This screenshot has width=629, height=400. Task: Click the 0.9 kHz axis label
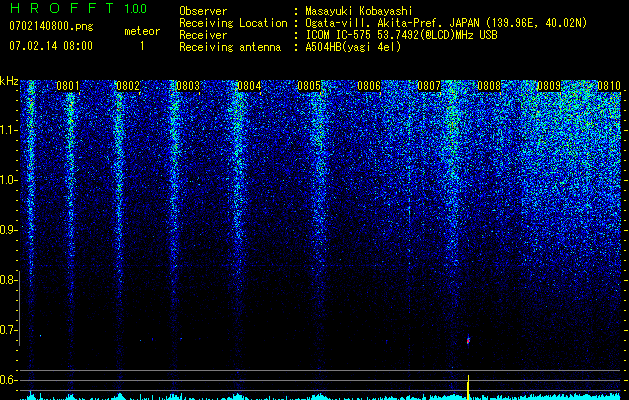[x=7, y=230]
